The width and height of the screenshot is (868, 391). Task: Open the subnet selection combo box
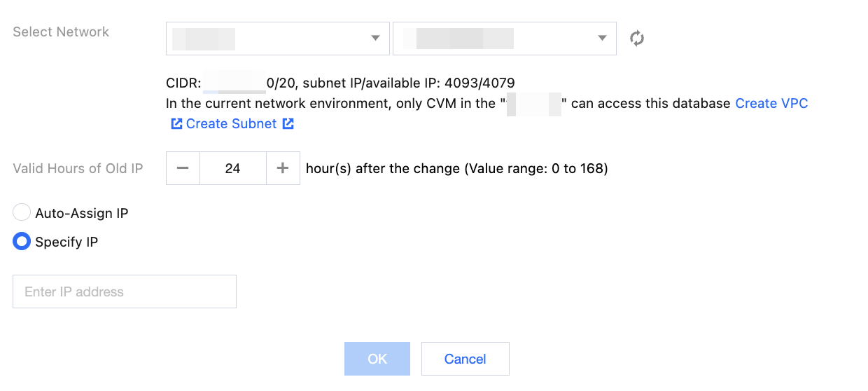click(x=505, y=38)
